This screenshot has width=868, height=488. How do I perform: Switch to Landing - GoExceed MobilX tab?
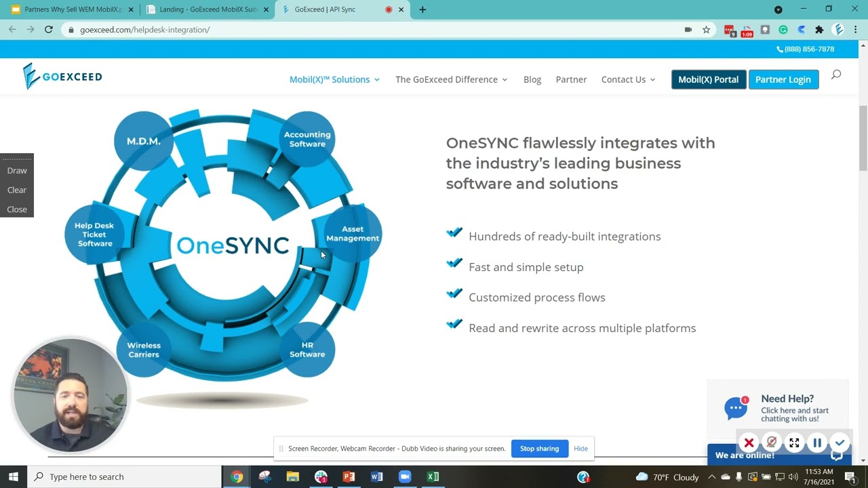(207, 9)
